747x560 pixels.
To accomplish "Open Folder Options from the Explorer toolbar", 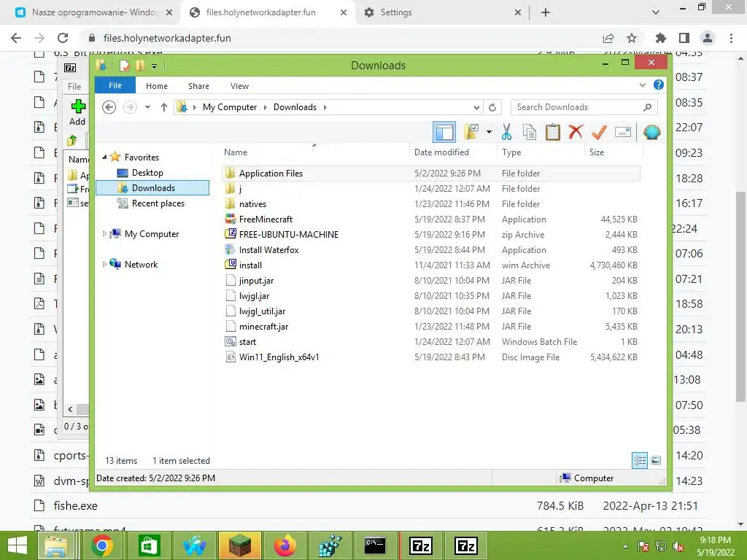I will tap(471, 132).
